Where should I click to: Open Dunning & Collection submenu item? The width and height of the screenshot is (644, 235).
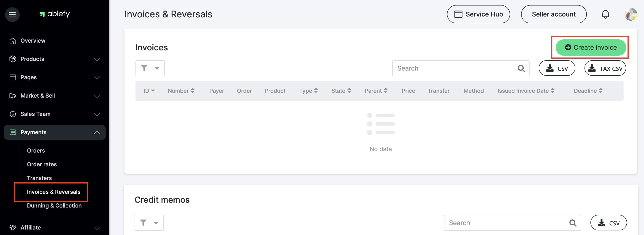coord(54,206)
